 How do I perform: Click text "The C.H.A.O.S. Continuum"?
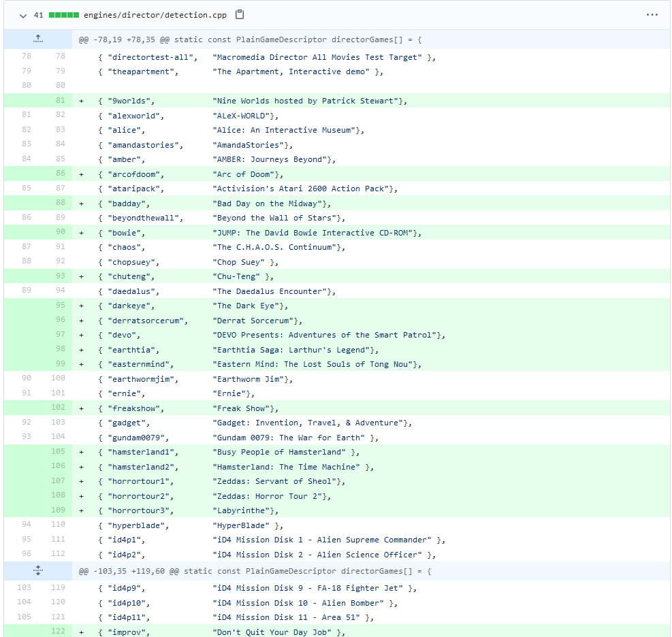click(274, 247)
